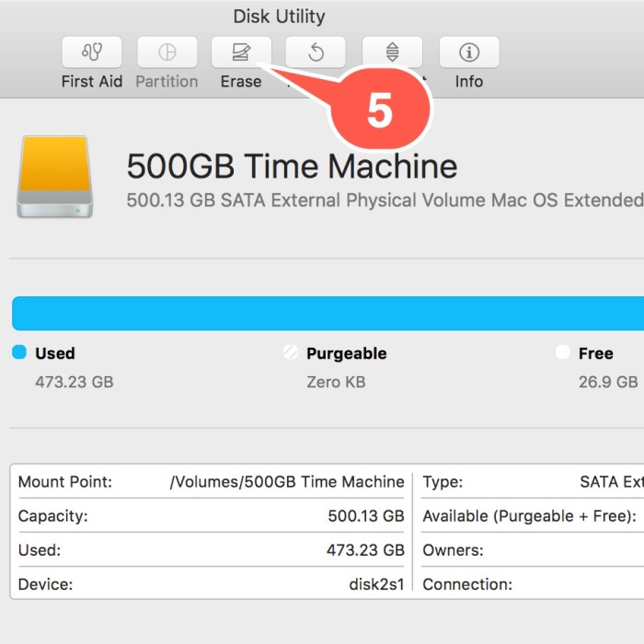Click the "Zero KB" purgeable value
The width and height of the screenshot is (644, 644).
tap(336, 382)
